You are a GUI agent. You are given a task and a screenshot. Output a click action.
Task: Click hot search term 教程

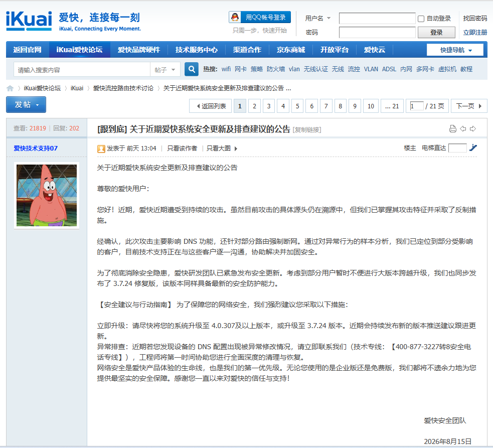coord(466,69)
